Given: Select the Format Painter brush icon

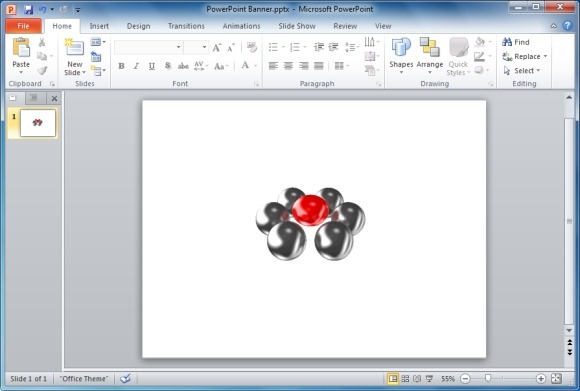Looking at the screenshot, I should [x=42, y=70].
